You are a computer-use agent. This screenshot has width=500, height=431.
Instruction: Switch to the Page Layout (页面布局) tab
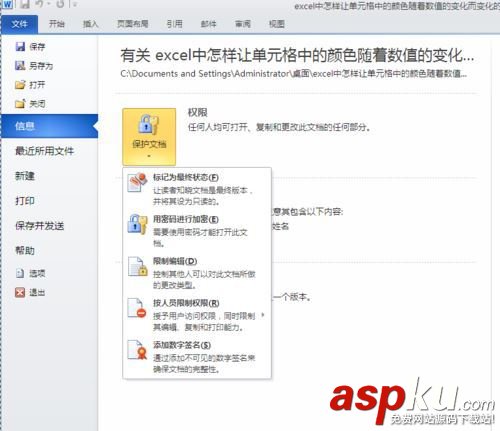point(132,24)
